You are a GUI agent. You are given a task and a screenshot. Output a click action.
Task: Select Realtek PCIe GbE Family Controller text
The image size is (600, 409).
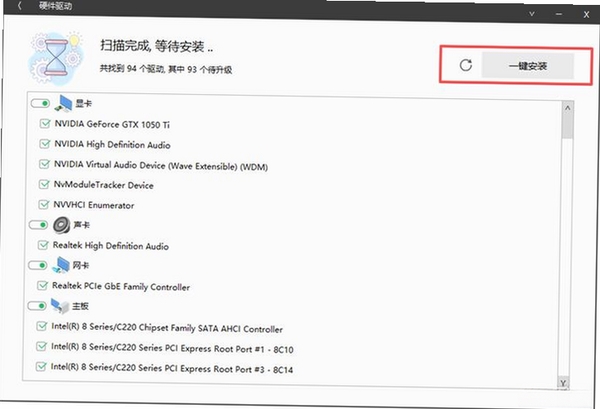tap(121, 287)
